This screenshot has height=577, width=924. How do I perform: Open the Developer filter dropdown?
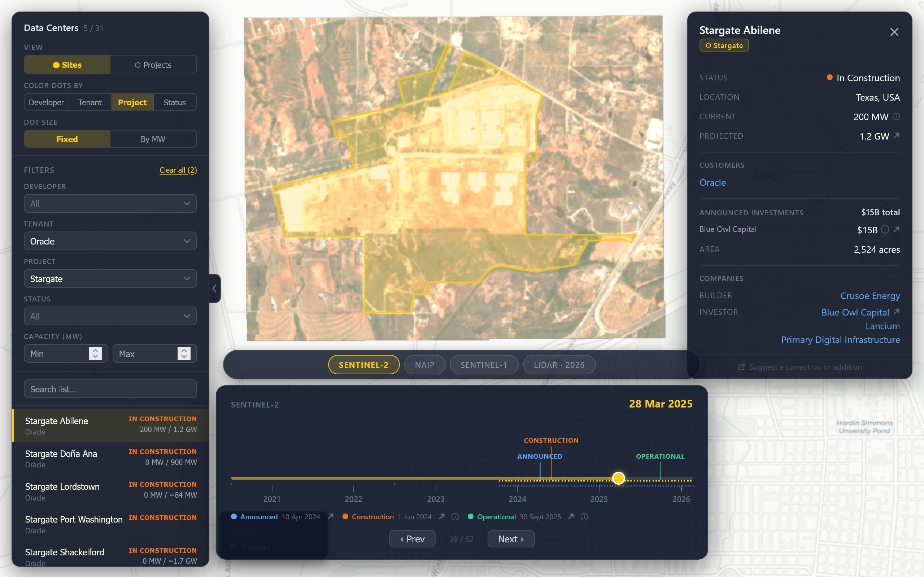coord(110,203)
